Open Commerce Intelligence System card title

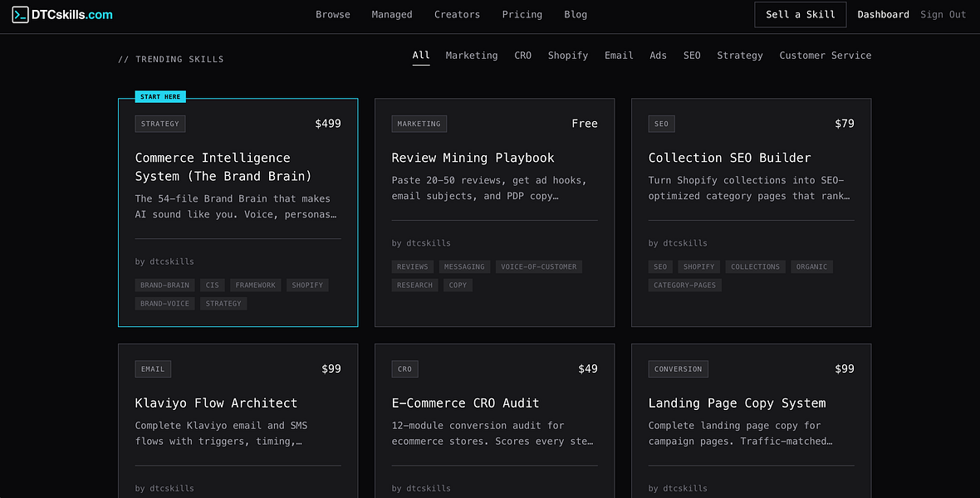[223, 167]
